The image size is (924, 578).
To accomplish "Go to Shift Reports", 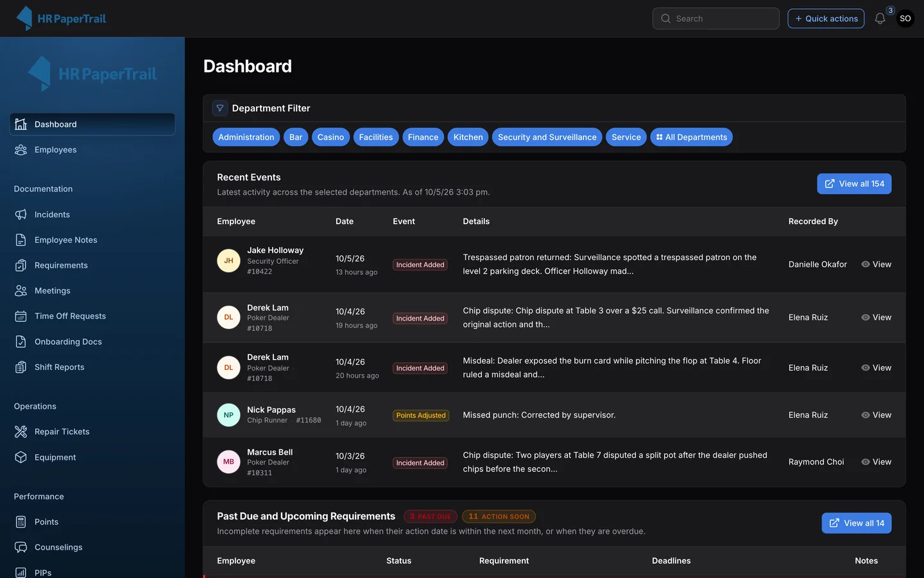I will coord(92,367).
